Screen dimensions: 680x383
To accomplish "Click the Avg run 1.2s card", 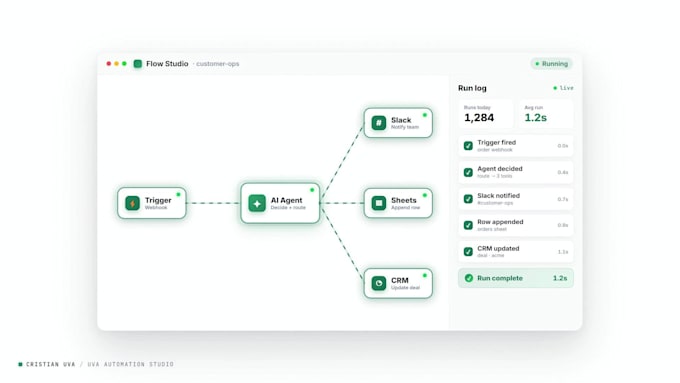I will pos(546,115).
